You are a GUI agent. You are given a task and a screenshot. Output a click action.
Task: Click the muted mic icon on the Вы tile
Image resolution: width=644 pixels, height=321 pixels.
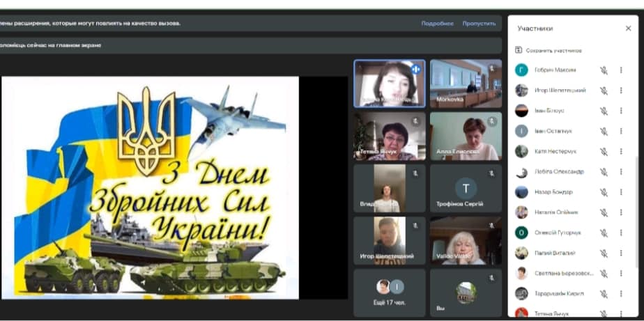click(x=492, y=279)
